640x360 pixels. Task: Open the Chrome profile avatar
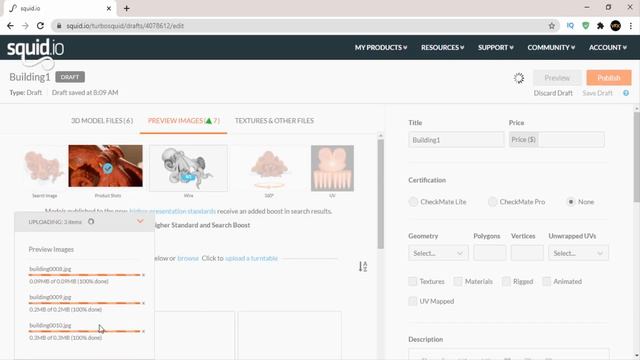tap(616, 26)
